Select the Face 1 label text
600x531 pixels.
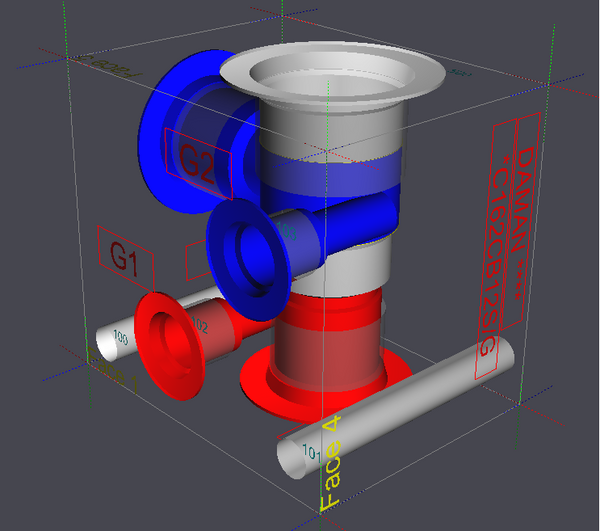(x=112, y=371)
